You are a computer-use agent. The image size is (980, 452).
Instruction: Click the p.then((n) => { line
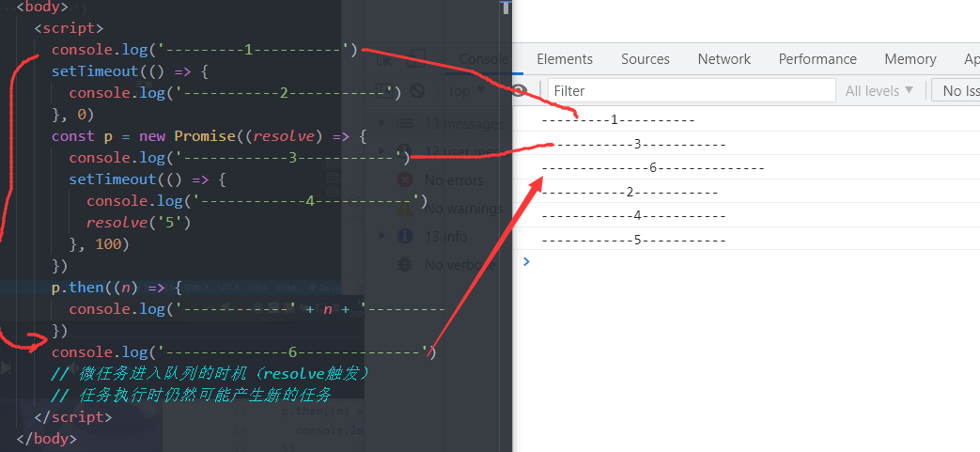click(117, 287)
